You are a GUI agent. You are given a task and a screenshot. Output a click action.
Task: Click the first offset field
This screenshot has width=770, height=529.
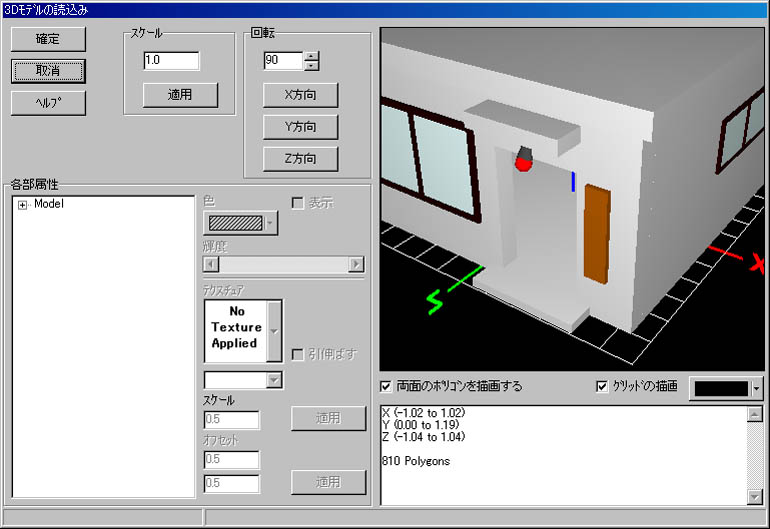pyautogui.click(x=231, y=459)
